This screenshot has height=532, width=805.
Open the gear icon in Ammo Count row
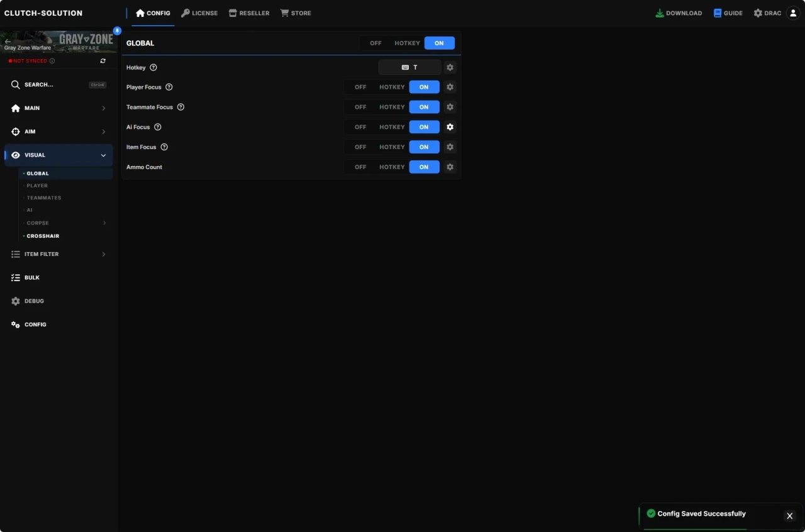(x=450, y=167)
